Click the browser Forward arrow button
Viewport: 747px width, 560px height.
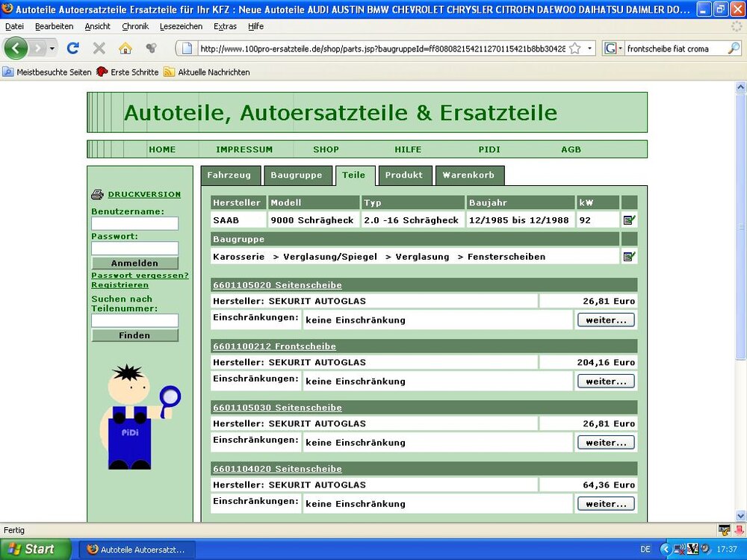[37, 48]
